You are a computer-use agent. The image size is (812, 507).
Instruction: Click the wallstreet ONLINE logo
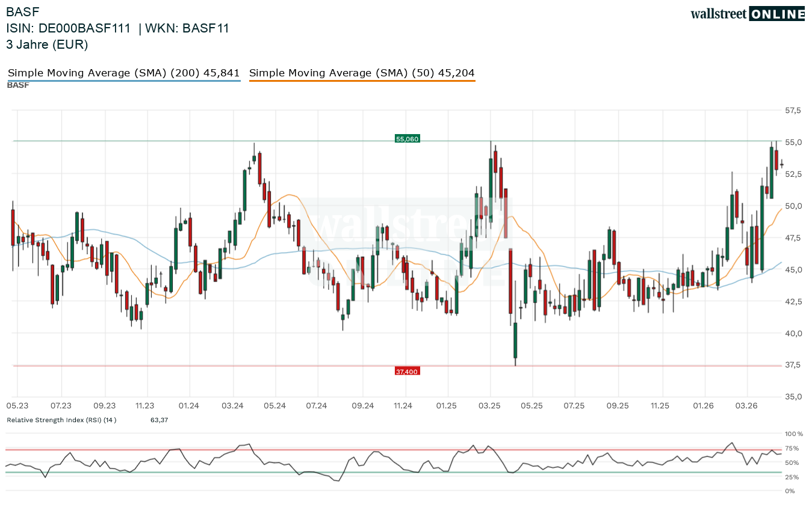(747, 14)
